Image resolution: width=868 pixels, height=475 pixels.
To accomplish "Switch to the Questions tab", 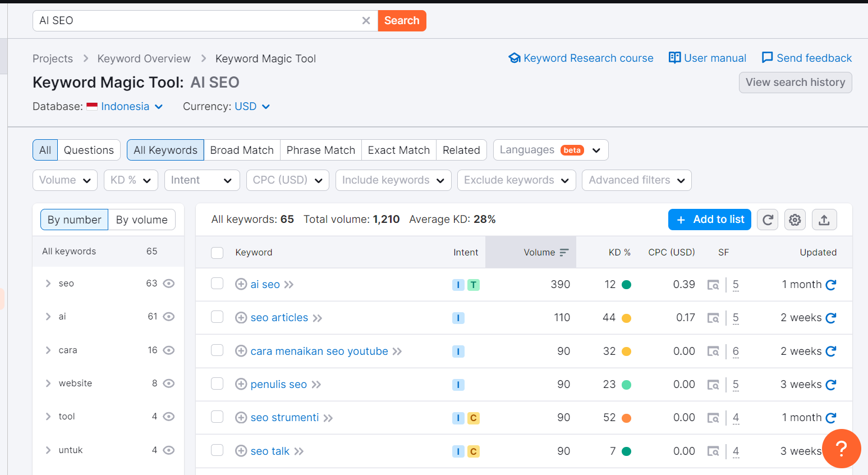I will point(89,150).
